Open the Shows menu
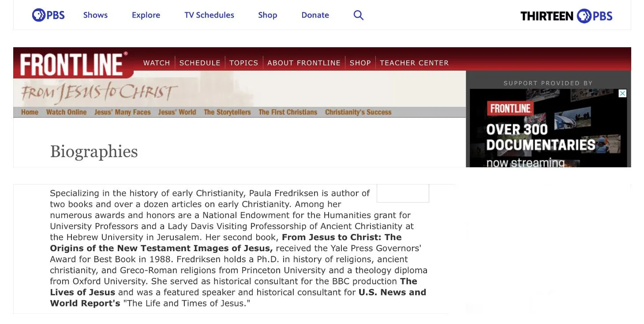 click(x=95, y=15)
